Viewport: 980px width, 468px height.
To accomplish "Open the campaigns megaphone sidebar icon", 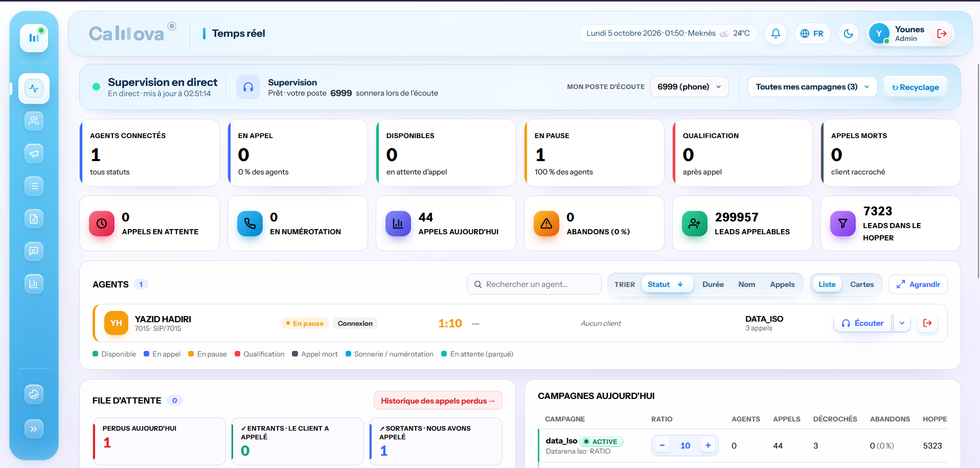I will (x=34, y=153).
